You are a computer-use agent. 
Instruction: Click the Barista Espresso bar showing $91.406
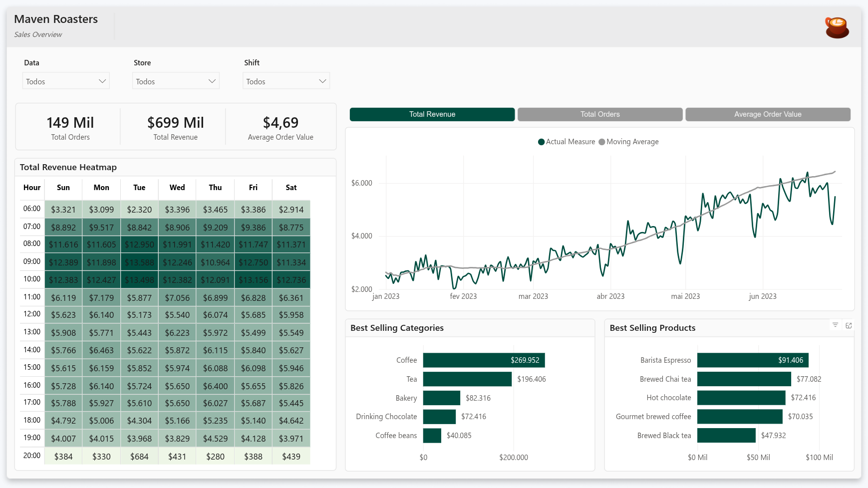pyautogui.click(x=753, y=360)
